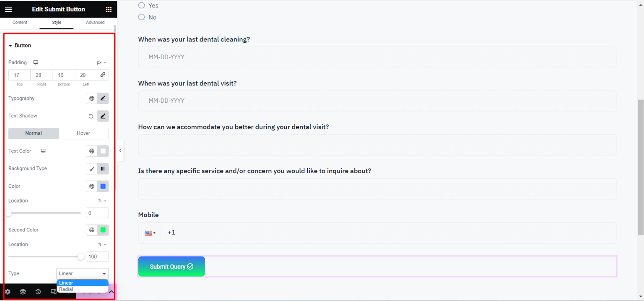644x301 pixels.
Task: Reset the Text Shadow setting
Action: click(x=91, y=116)
